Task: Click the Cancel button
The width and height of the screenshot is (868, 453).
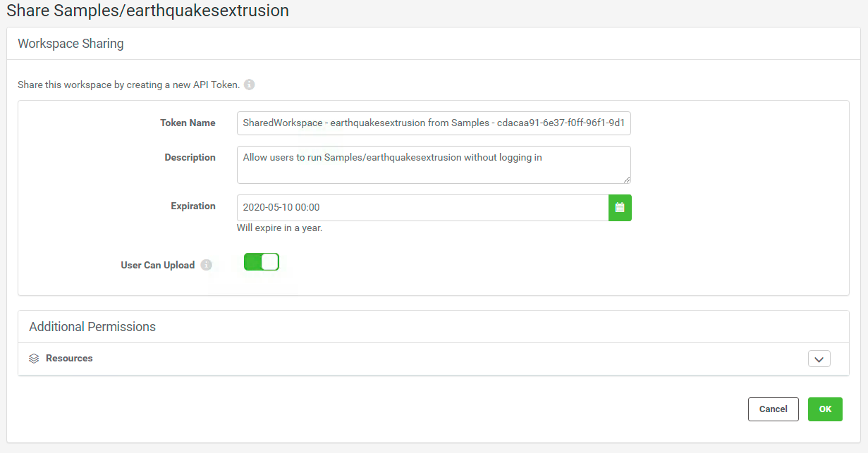Action: [x=774, y=409]
